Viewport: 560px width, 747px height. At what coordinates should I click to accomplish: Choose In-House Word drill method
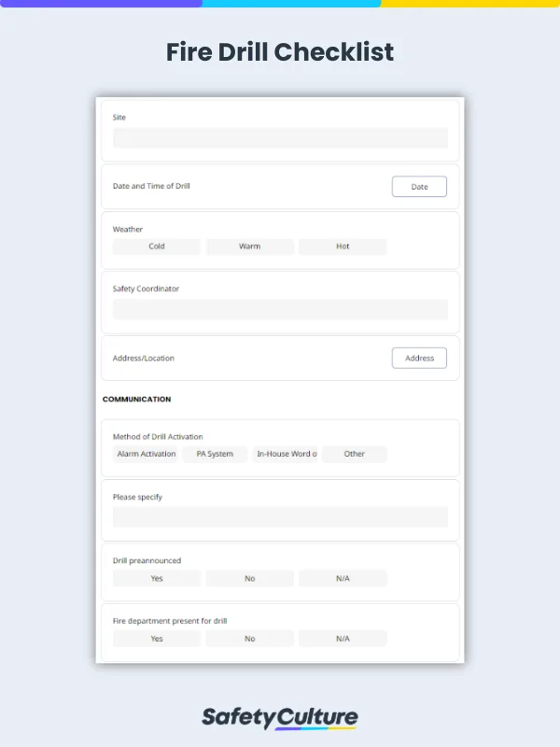286,454
